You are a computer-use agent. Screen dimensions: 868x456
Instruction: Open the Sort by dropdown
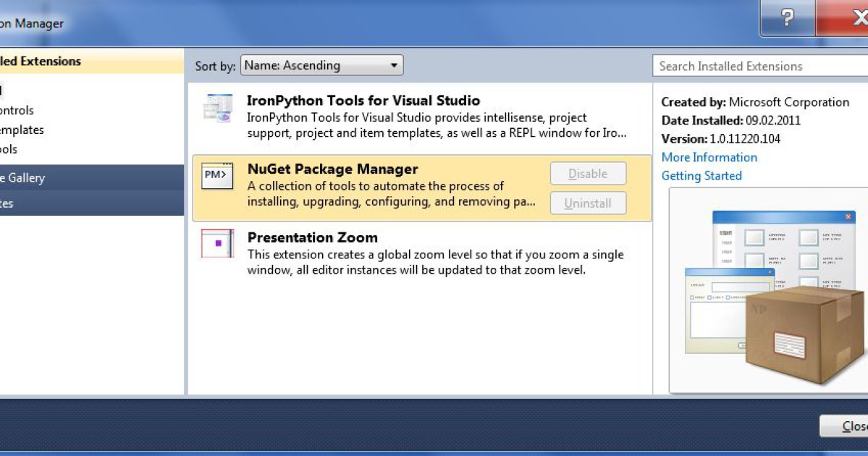click(x=321, y=65)
